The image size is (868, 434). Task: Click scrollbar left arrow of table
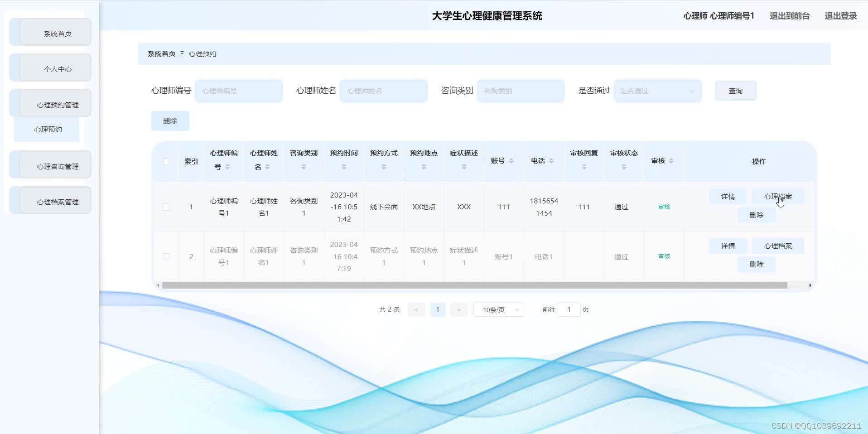pos(158,285)
